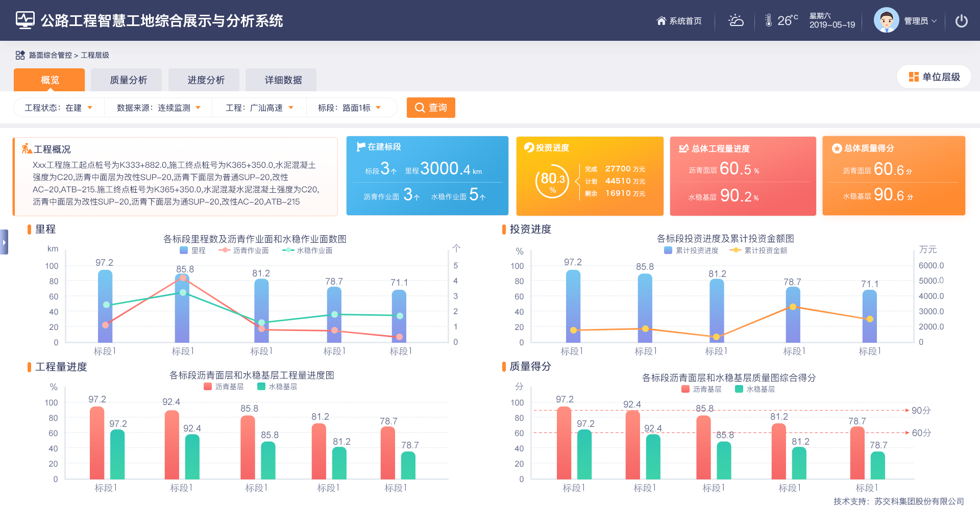Click the power logout icon
Image resolution: width=980 pixels, height=510 pixels.
961,21
